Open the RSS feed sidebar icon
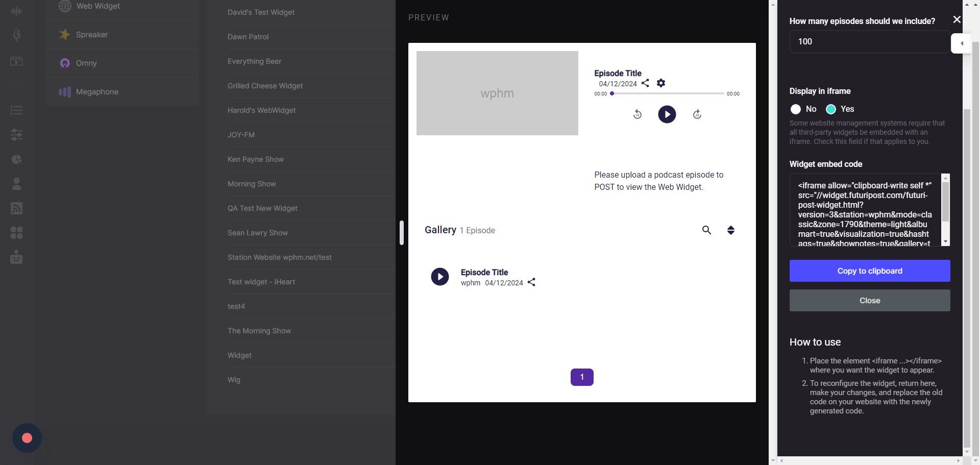Screen dimensions: 980x465 16,208
